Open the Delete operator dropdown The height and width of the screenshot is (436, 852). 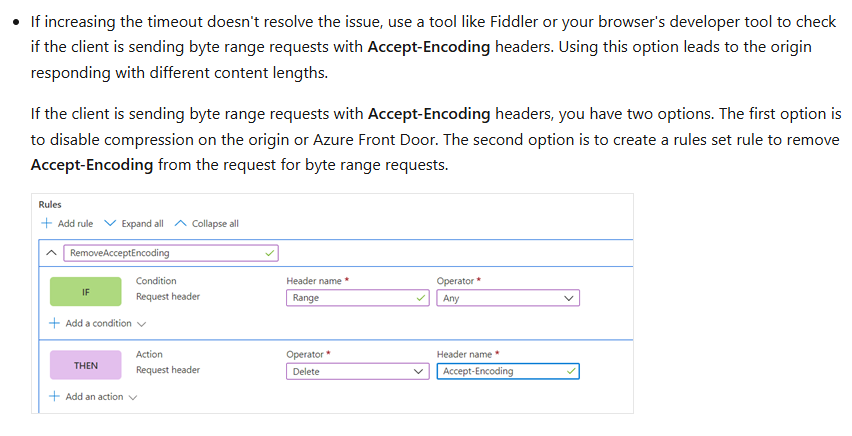tap(358, 371)
